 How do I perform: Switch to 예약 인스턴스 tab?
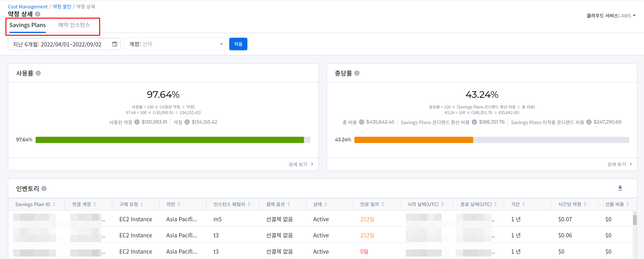click(74, 25)
